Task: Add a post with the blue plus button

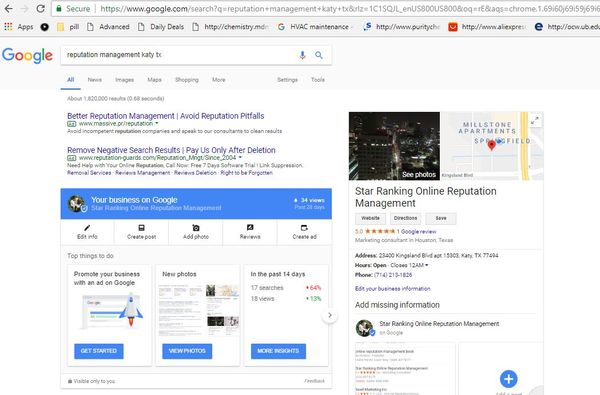Action: pos(509,379)
